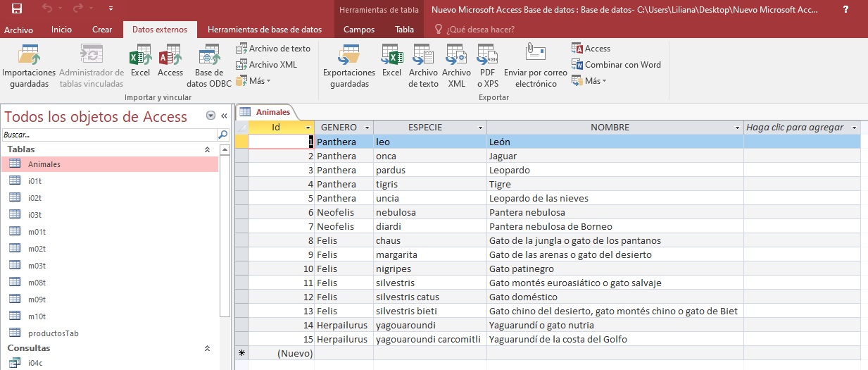Open GENERO column filter dropdown

367,128
